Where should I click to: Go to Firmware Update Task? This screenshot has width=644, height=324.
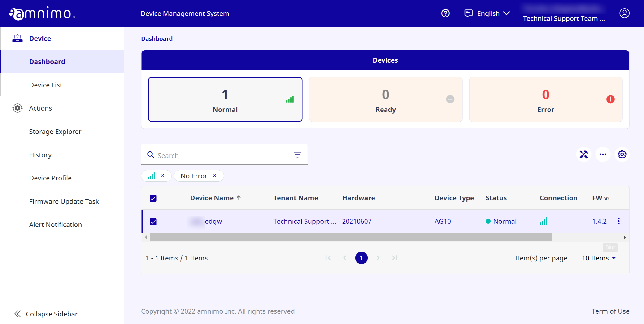point(64,201)
